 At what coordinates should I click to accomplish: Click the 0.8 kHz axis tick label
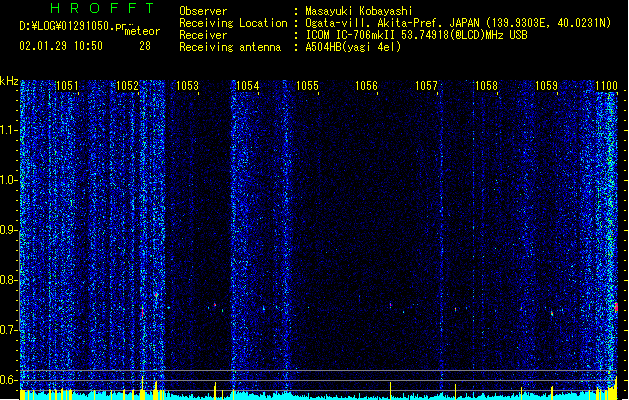(x=9, y=280)
